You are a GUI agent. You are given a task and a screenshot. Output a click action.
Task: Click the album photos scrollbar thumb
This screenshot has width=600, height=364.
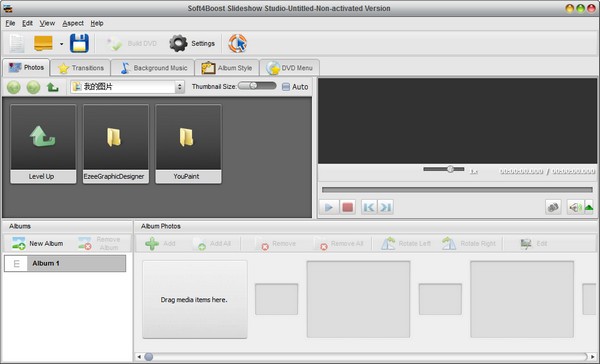149,357
